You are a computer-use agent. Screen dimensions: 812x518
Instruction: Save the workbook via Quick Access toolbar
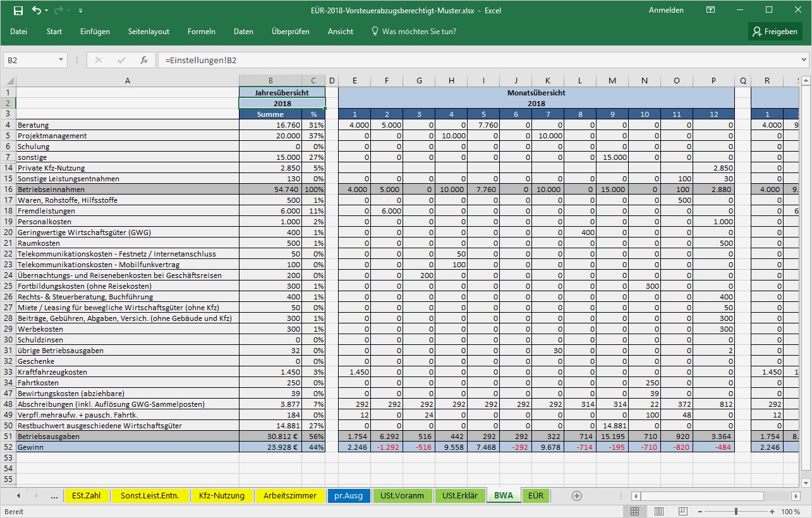[x=20, y=10]
